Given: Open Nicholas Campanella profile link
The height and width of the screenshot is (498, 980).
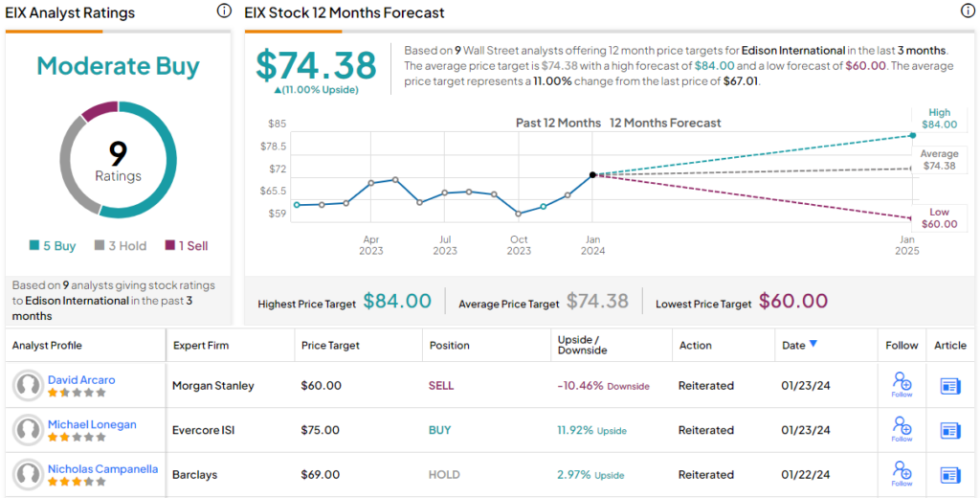Looking at the screenshot, I should (x=102, y=469).
